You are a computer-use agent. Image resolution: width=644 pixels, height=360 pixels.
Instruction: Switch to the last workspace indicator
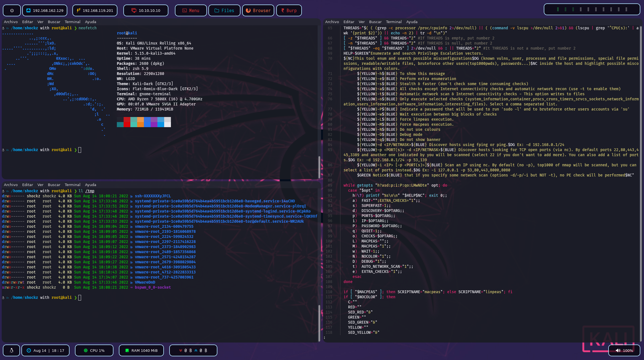click(626, 9)
